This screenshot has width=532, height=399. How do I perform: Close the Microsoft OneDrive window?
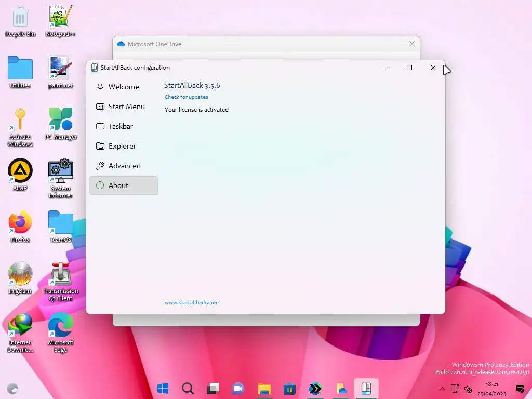pos(412,44)
